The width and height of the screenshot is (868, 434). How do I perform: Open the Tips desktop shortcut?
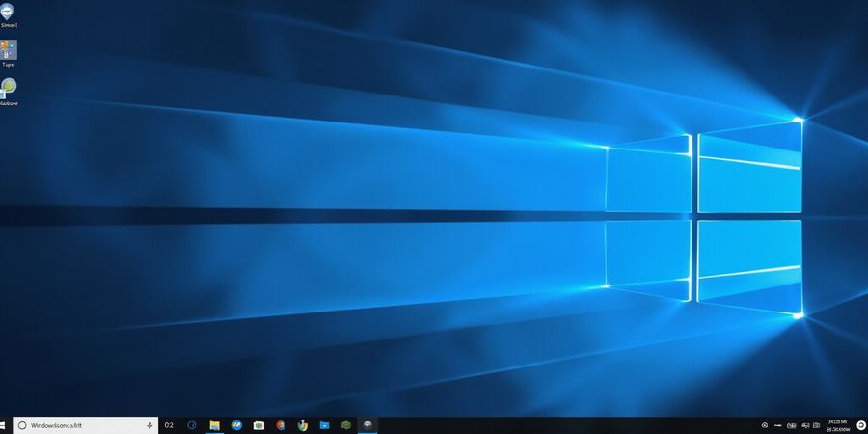click(9, 53)
